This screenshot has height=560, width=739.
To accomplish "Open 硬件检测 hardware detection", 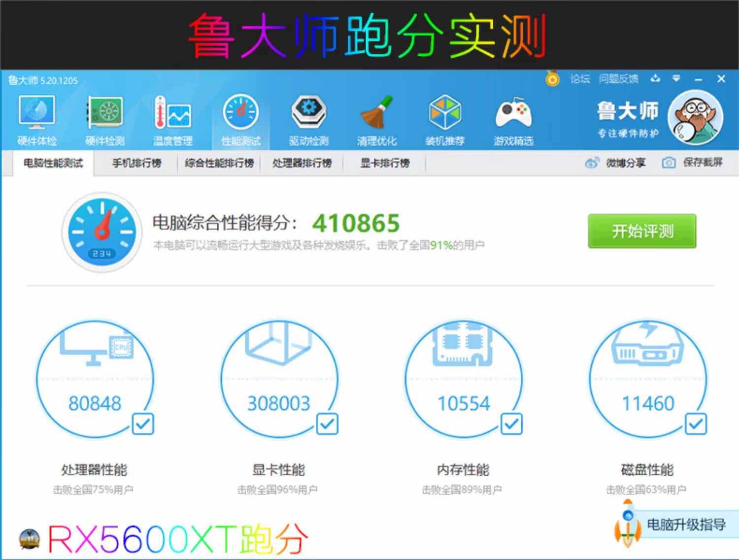I will coord(104,121).
